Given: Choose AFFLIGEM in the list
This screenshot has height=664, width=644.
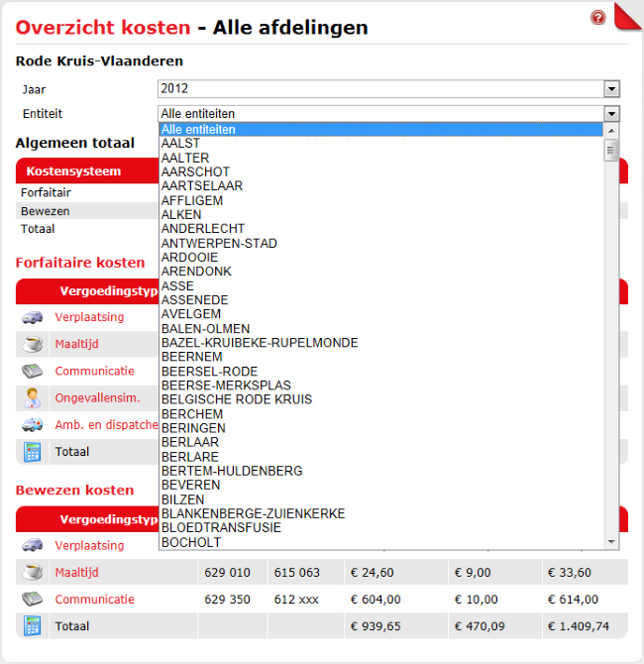Looking at the screenshot, I should 381,200.
